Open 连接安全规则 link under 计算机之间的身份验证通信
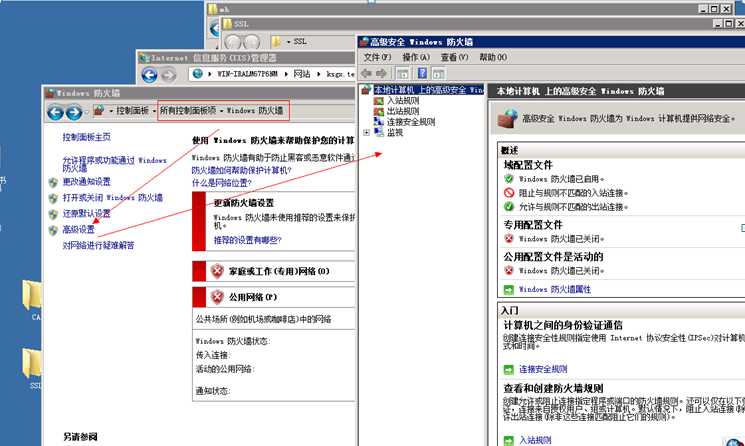Viewport: 745px width, 446px height. [543, 369]
